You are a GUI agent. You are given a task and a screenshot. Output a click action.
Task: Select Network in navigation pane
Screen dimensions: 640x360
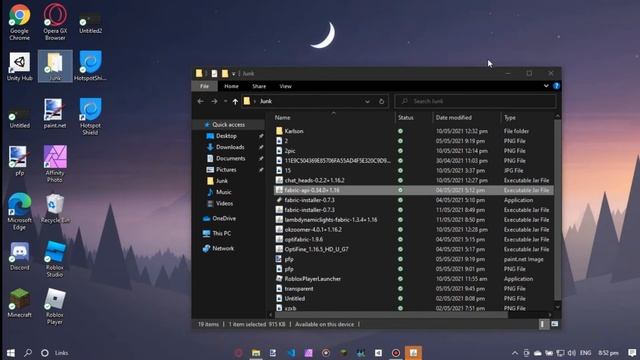click(223, 248)
